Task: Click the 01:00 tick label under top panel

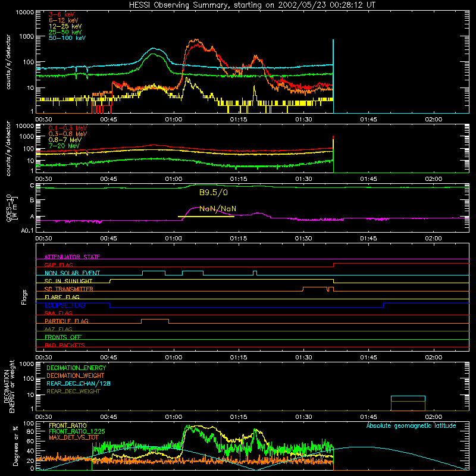Action: pos(174,120)
